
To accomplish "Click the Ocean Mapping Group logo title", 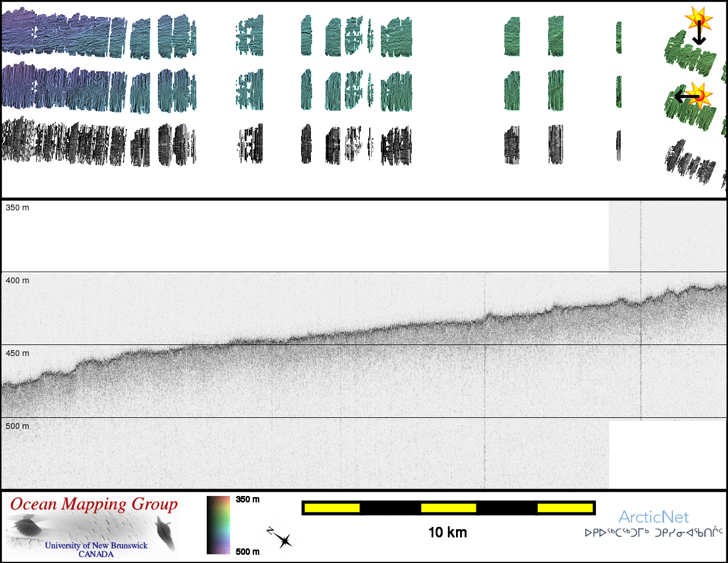I will click(x=94, y=504).
